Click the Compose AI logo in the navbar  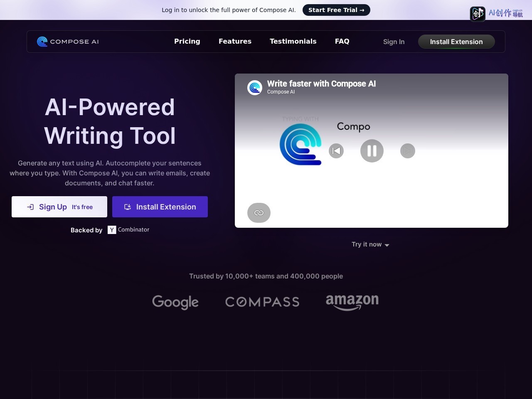[68, 42]
